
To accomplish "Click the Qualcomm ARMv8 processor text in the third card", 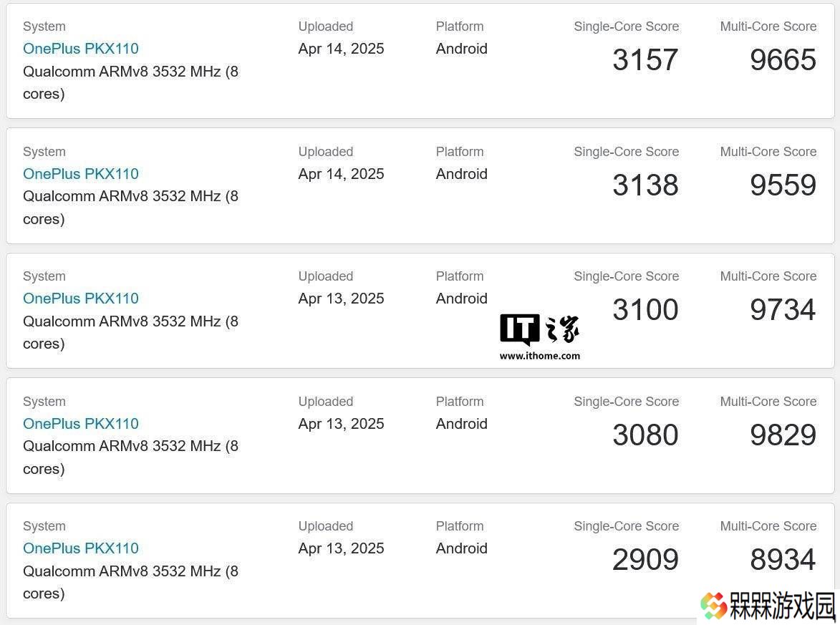I will pos(131,333).
